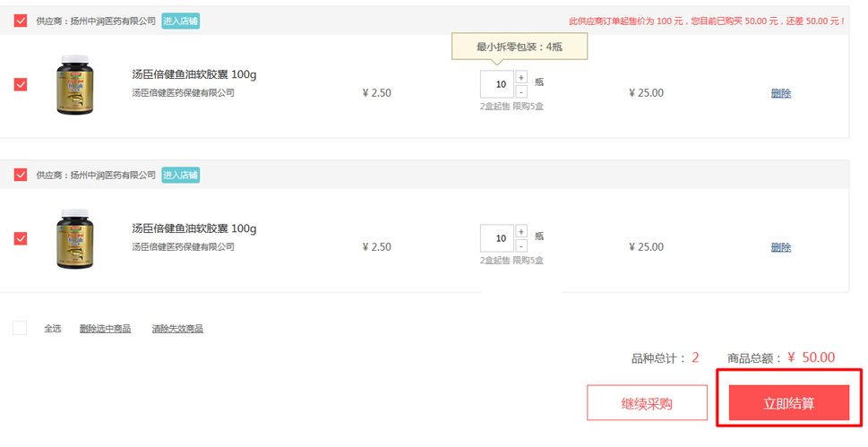Click quantity input of first product
Screen dimensions: 868x447
[497, 84]
